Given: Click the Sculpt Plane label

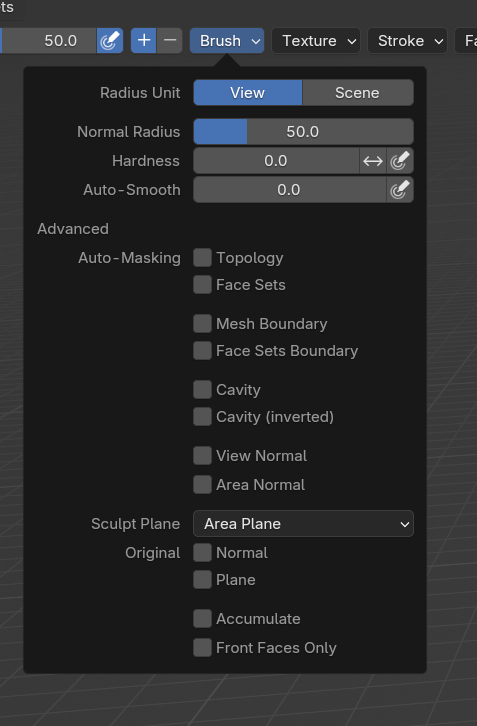Looking at the screenshot, I should pos(135,524).
